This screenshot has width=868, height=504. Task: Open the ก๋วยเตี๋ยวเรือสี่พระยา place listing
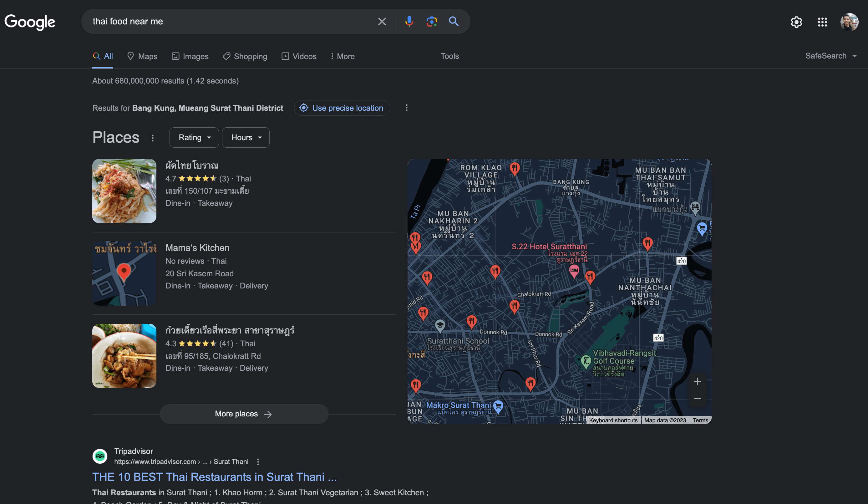tap(230, 330)
